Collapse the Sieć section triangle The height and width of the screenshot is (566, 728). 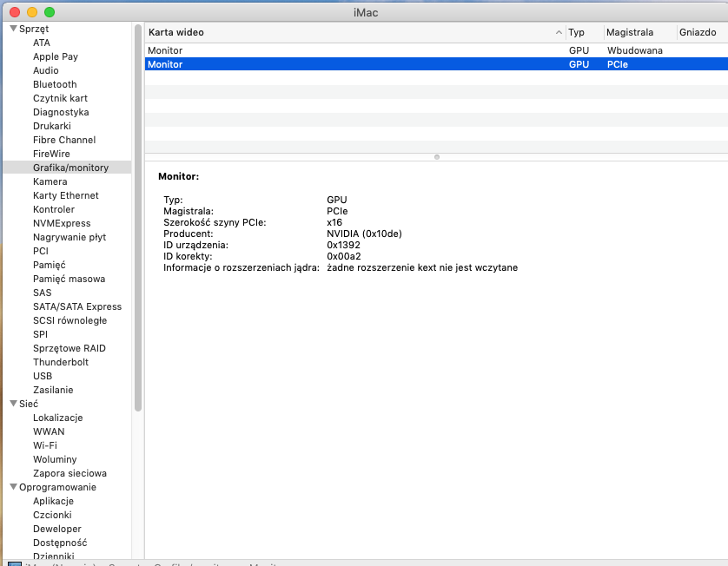[13, 404]
